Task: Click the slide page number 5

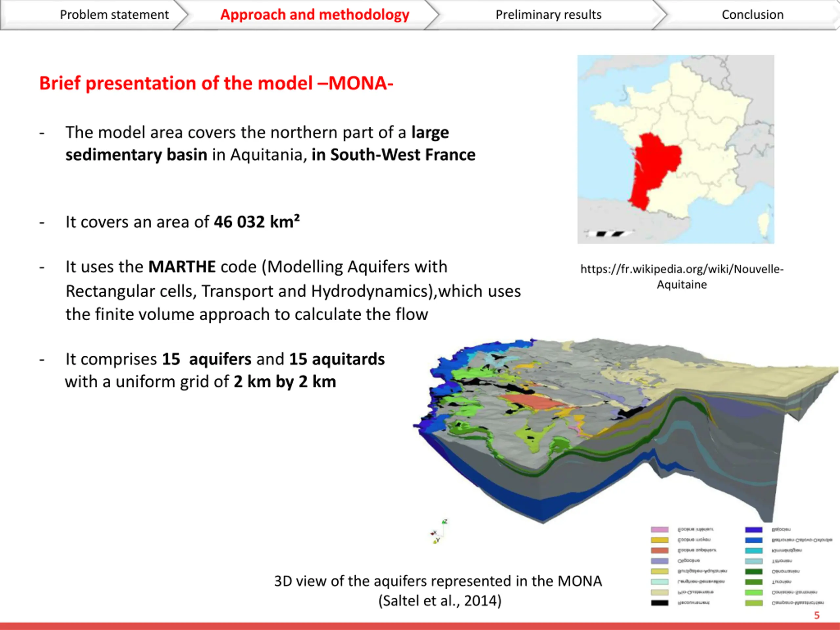Action: click(x=817, y=616)
